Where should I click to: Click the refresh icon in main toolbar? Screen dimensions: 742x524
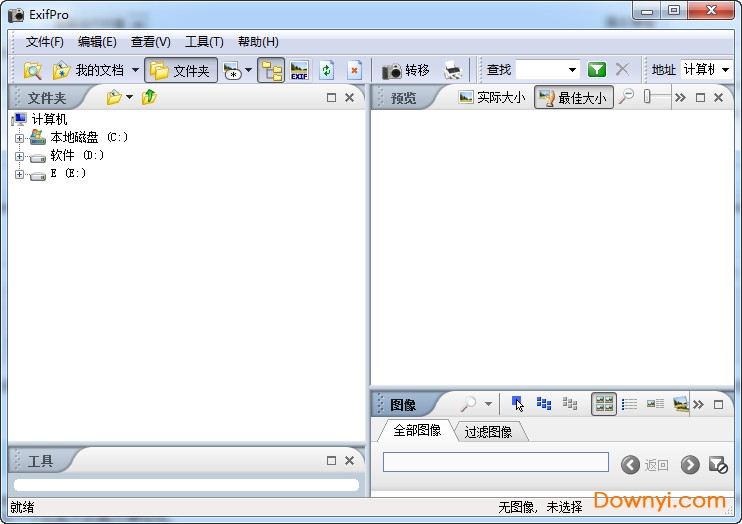pyautogui.click(x=327, y=70)
